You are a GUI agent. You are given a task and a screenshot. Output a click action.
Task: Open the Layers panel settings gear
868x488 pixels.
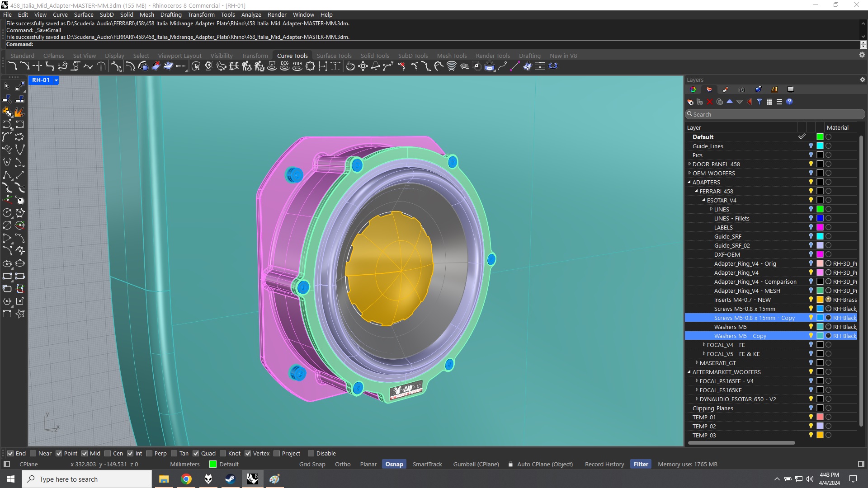[x=862, y=79]
